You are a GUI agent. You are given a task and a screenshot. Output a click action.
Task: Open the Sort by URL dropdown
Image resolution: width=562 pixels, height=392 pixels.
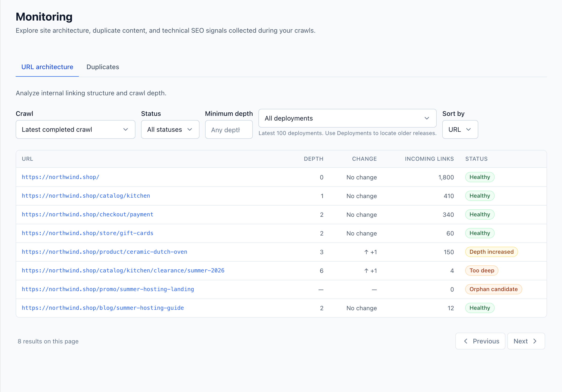pyautogui.click(x=460, y=129)
